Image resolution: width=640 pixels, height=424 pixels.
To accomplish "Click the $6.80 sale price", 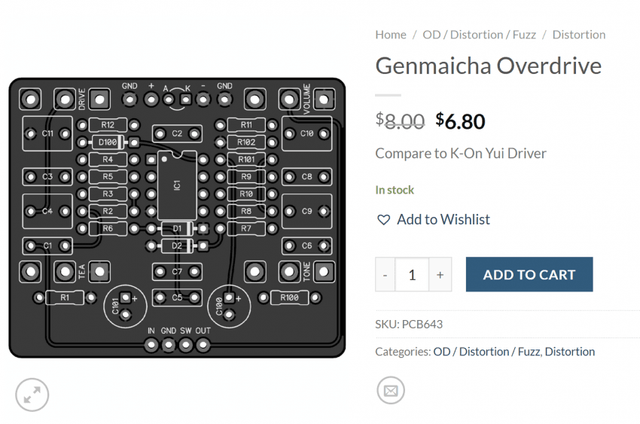I will (460, 121).
